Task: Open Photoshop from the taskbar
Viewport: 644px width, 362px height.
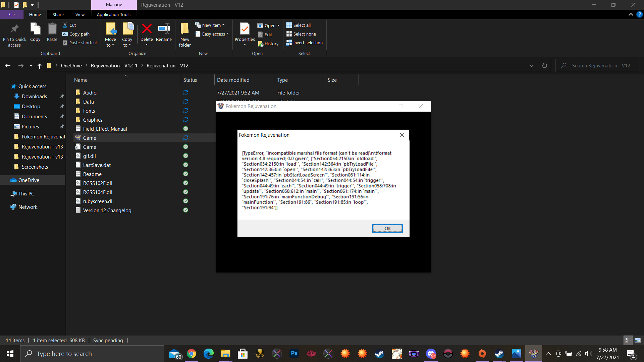Action: [294, 354]
